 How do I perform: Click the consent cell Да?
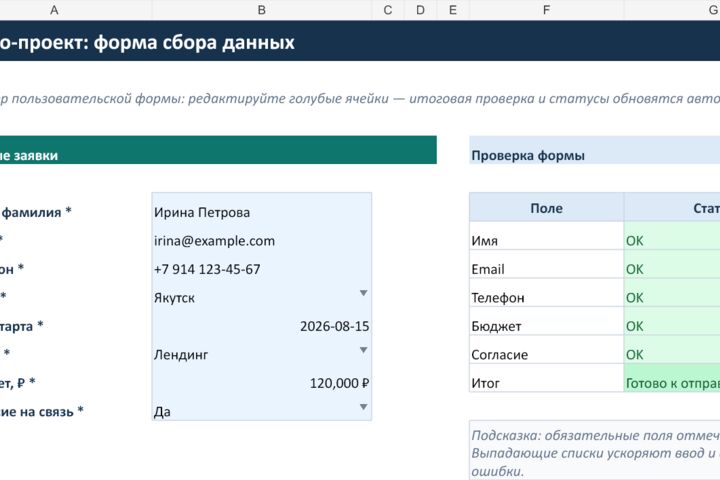pos(262,407)
